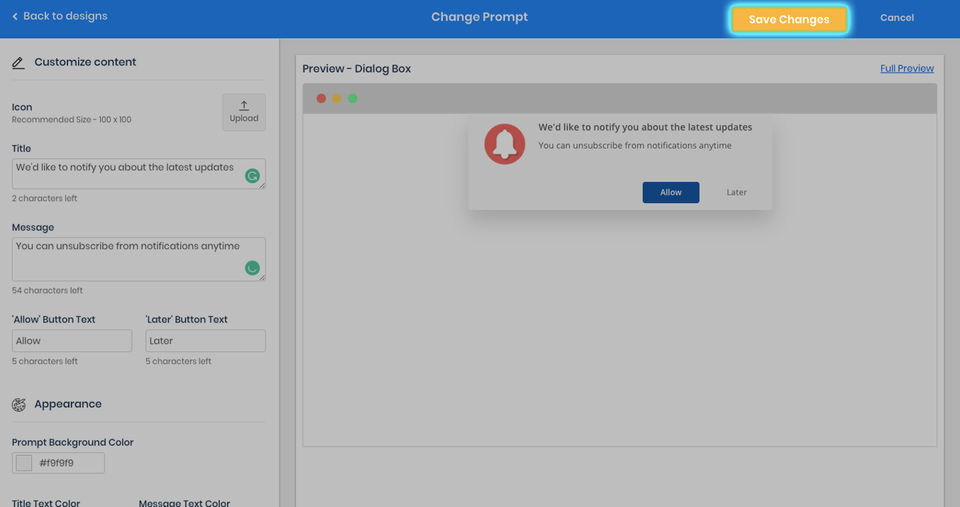Click 'Title Text Color' label
The width and height of the screenshot is (960, 507).
point(46,503)
